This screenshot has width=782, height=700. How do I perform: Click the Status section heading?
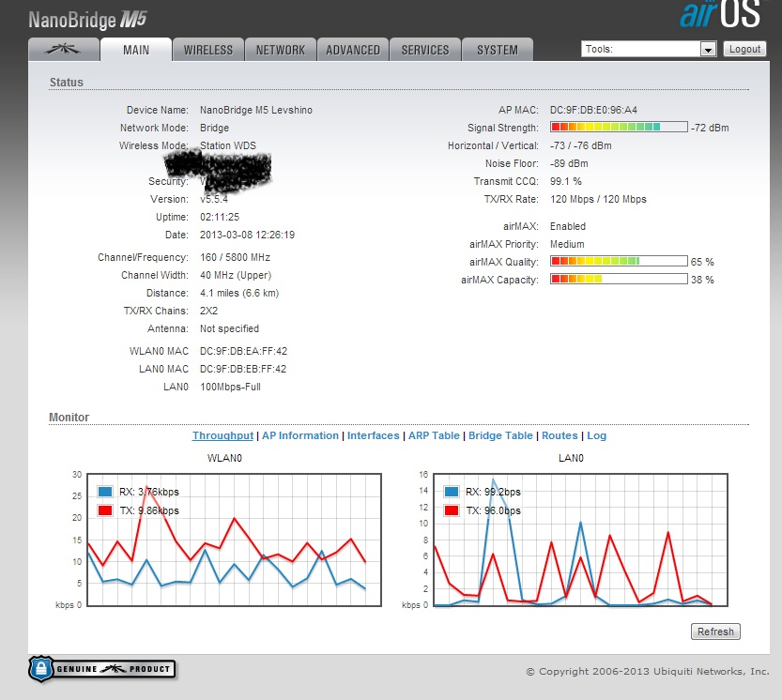pos(67,83)
